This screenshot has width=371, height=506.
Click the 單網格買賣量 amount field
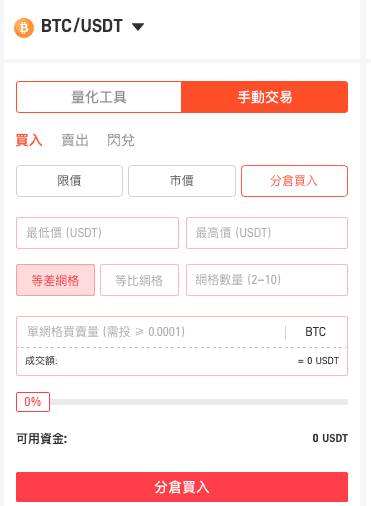coord(151,332)
